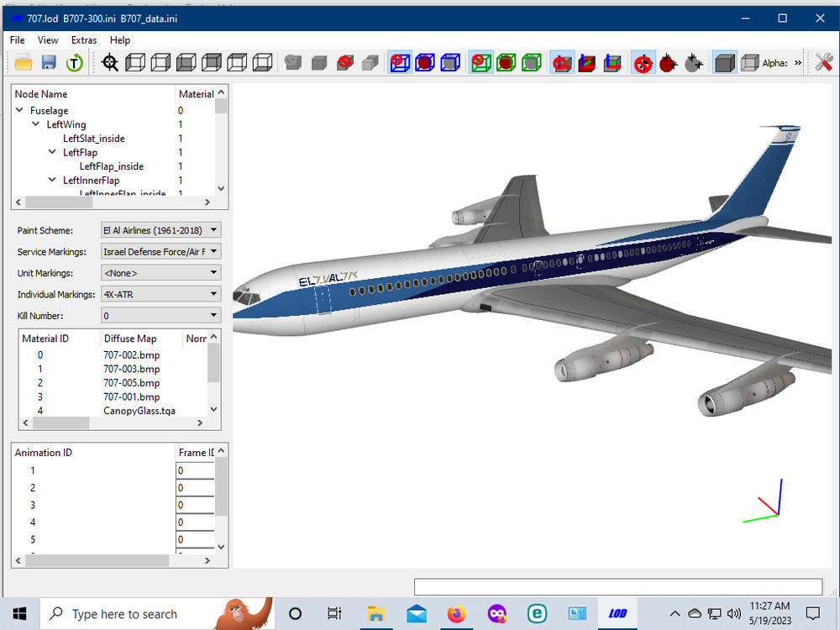Open the Windows Start menu
This screenshot has height=630, width=840.
pos(20,613)
